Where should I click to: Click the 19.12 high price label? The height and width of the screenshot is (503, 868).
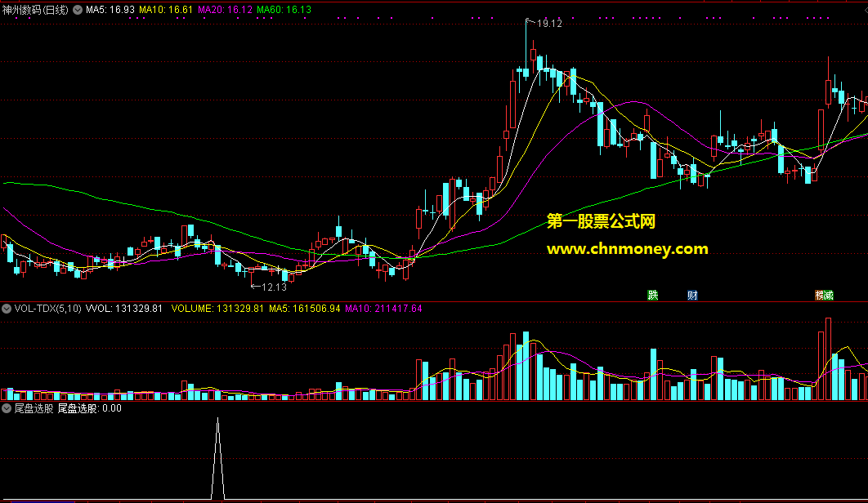549,23
